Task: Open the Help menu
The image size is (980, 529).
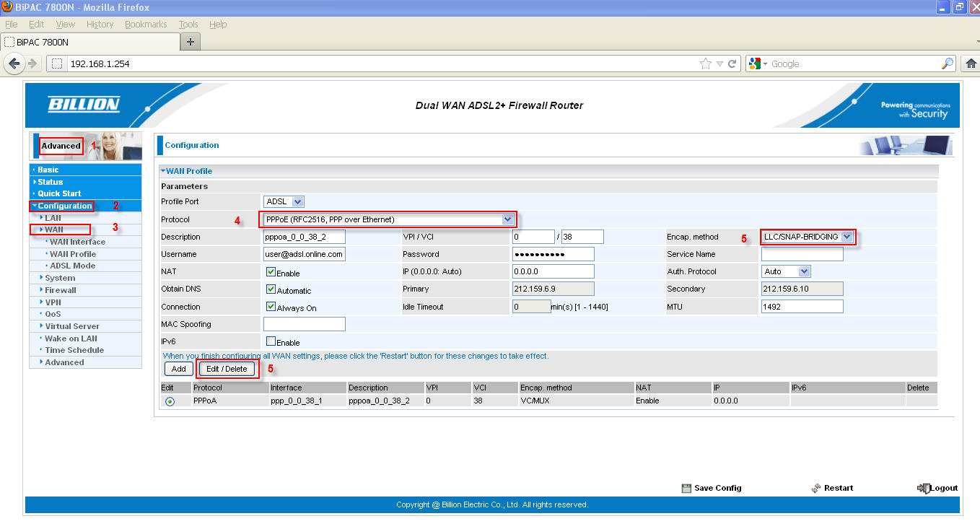Action: pyautogui.click(x=218, y=24)
